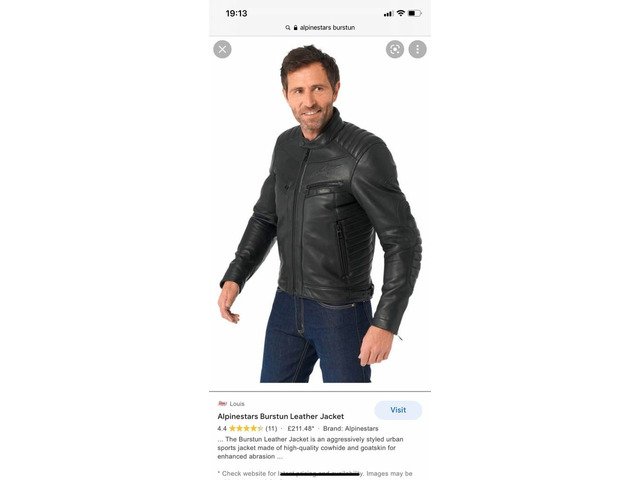This screenshot has width=640, height=480.
Task: Close the image preview with X
Action: pyautogui.click(x=222, y=49)
